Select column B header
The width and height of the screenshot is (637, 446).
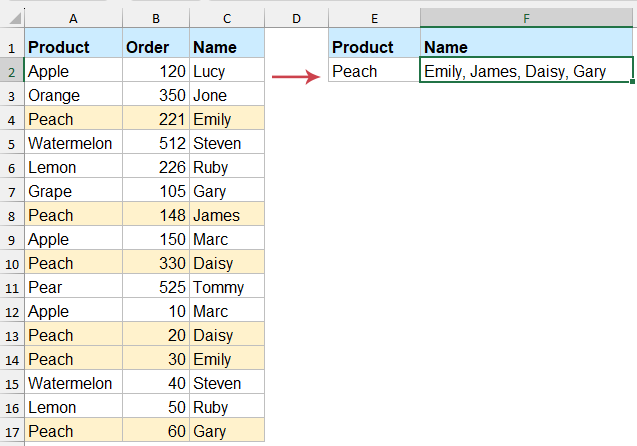click(156, 18)
